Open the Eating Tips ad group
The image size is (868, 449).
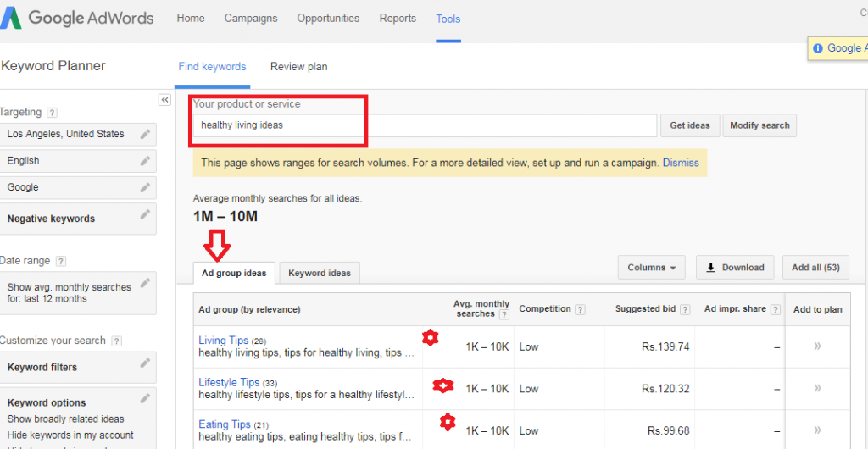[225, 424]
